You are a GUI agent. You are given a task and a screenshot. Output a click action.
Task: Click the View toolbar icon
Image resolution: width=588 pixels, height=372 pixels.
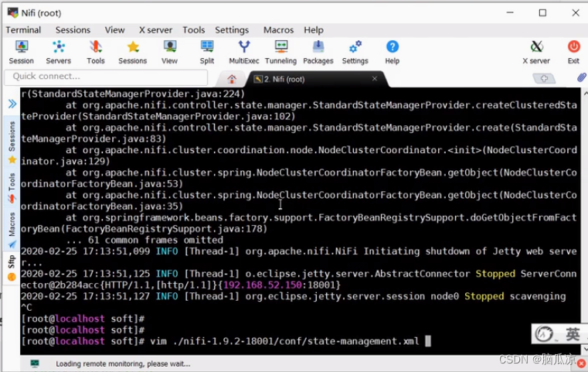tap(169, 52)
